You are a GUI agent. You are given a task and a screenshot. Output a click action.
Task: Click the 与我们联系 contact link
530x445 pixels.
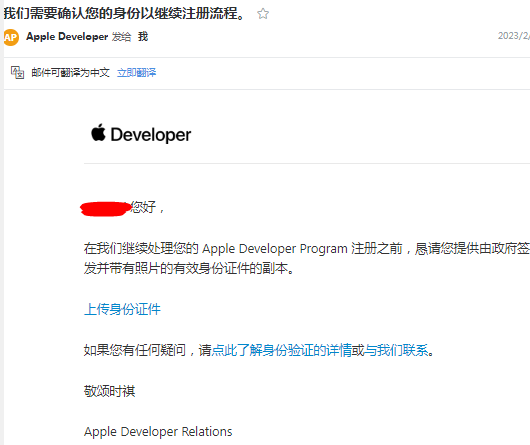pyautogui.click(x=396, y=350)
